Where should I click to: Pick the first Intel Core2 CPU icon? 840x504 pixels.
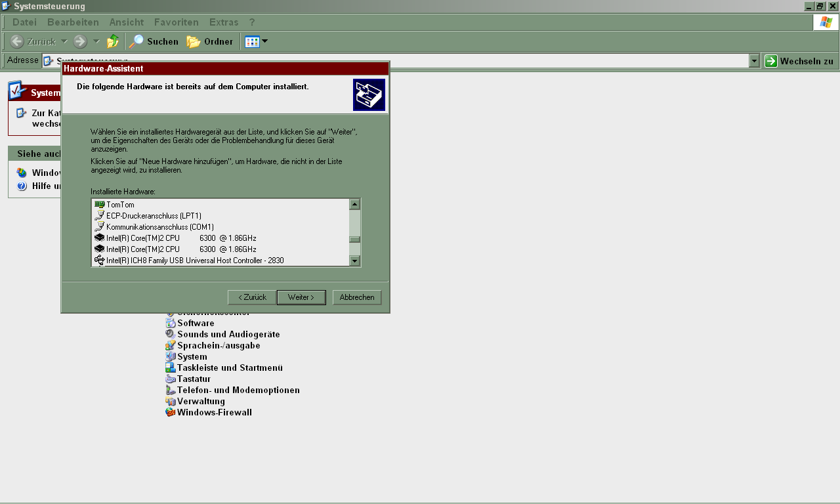click(x=100, y=238)
